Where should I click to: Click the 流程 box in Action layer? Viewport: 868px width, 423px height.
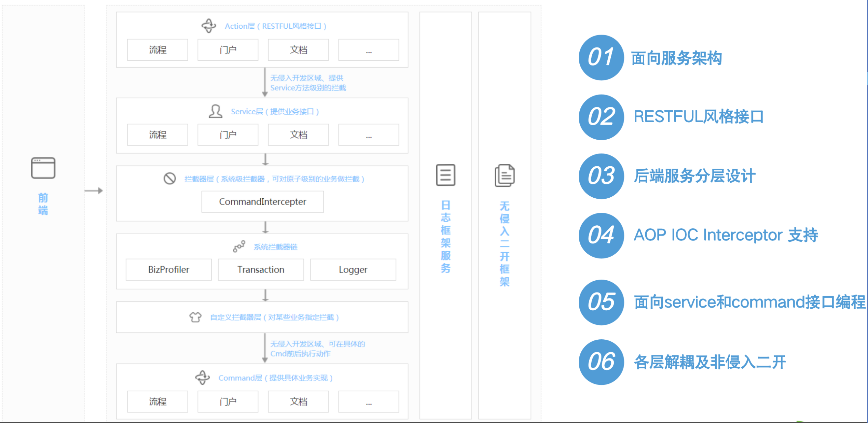[x=157, y=50]
